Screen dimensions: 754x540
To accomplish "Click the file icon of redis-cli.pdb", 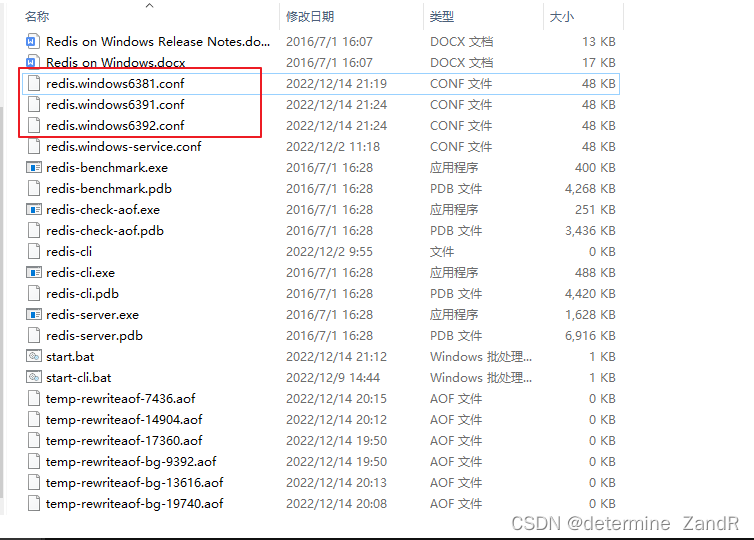I will [x=34, y=294].
